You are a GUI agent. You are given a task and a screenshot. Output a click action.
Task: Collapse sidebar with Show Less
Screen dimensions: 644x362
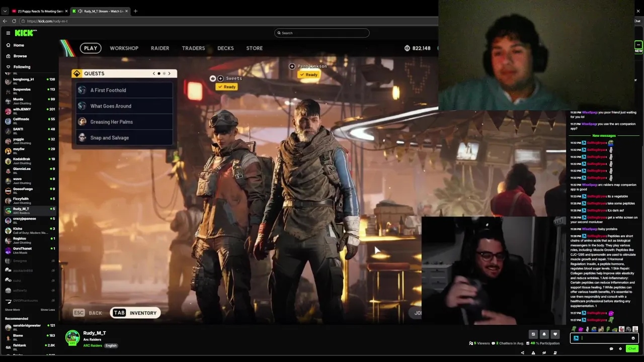pos(47,310)
